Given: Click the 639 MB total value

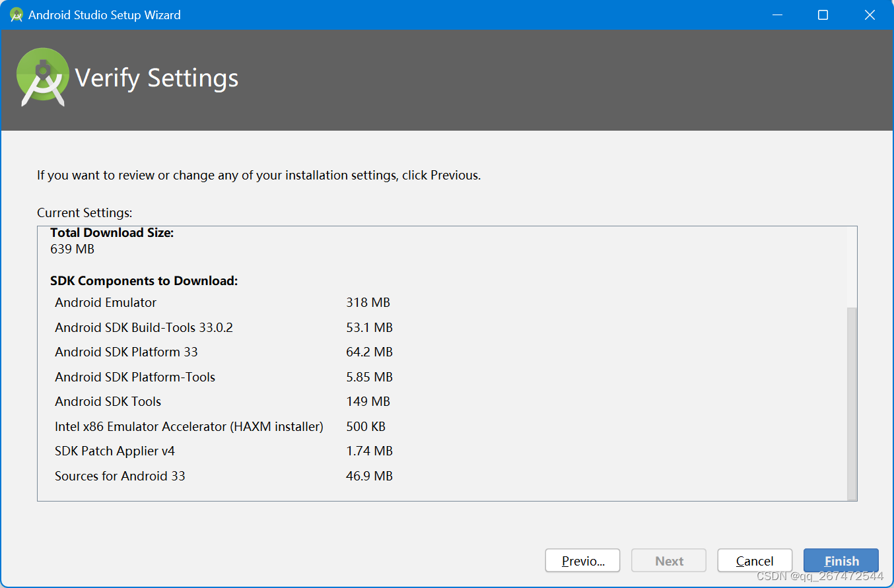Looking at the screenshot, I should pyautogui.click(x=72, y=249).
